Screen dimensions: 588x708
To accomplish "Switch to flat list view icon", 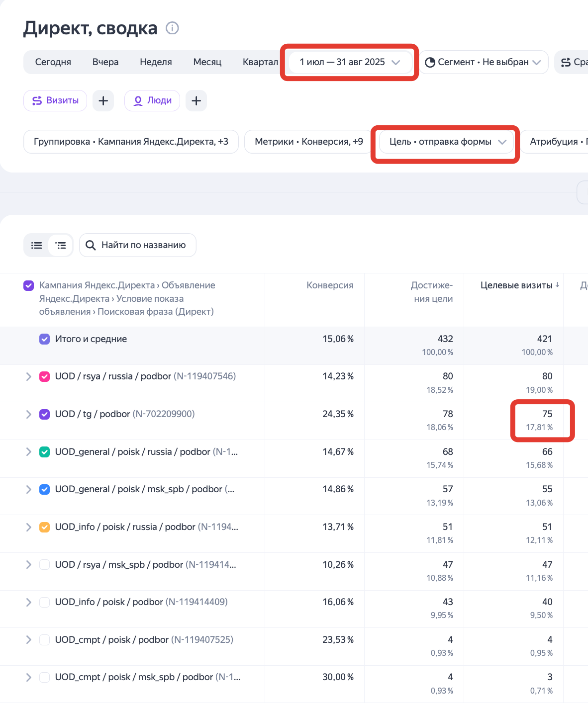I will click(x=37, y=245).
